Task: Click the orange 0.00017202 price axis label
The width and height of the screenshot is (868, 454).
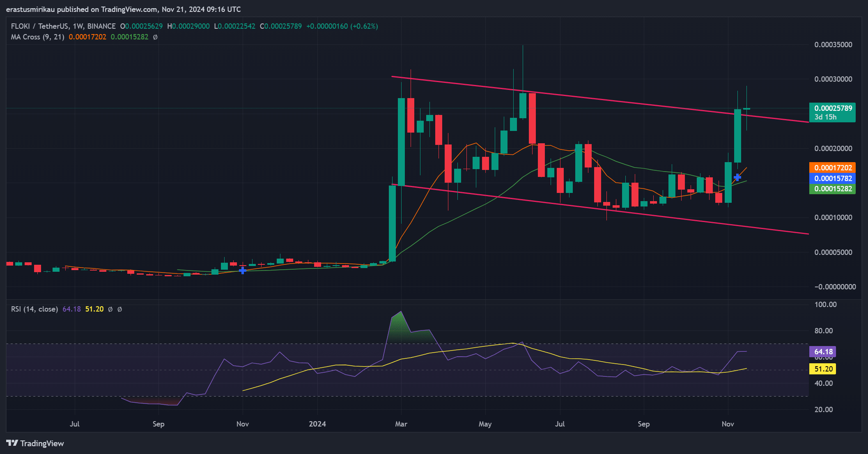Action: click(x=833, y=167)
